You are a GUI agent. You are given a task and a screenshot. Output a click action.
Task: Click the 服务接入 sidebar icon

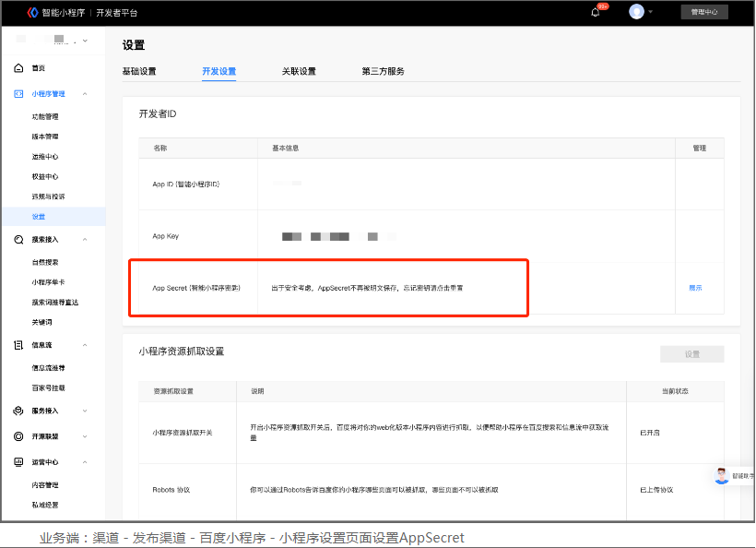click(18, 411)
